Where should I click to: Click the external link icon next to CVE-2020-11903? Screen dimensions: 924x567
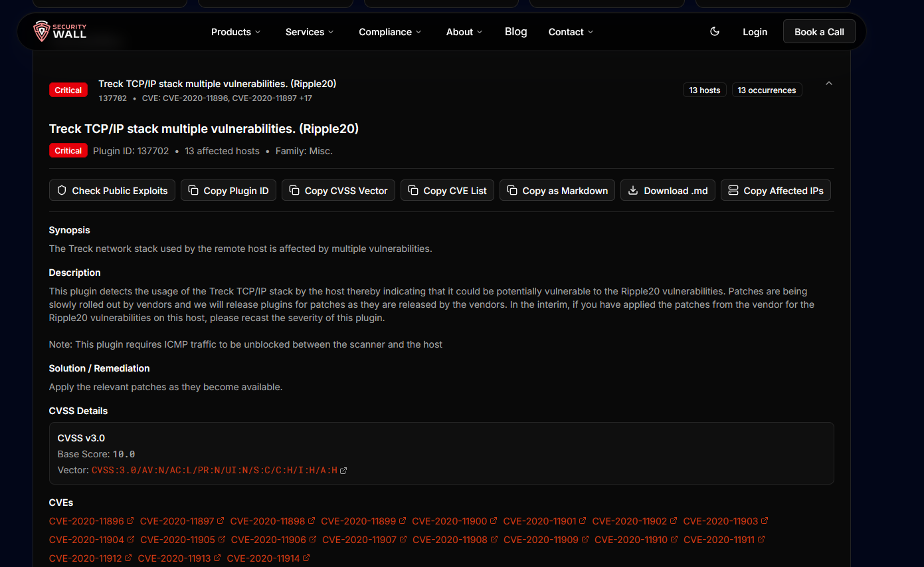pos(765,521)
